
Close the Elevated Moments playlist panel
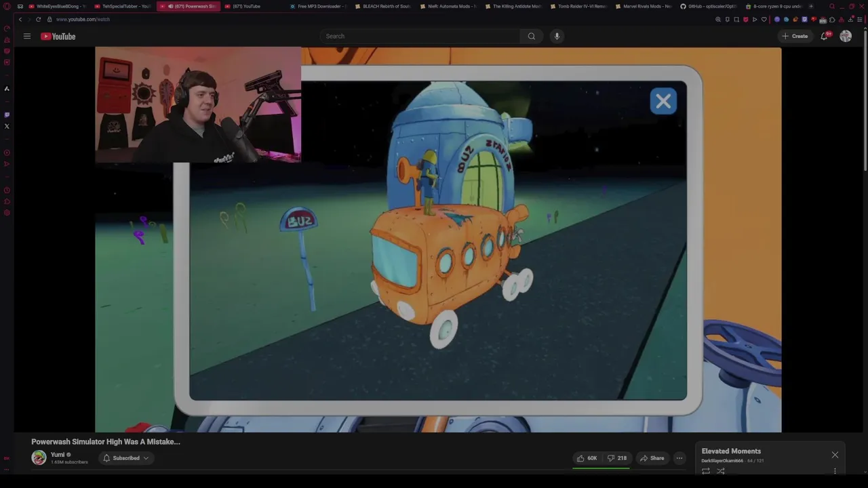(x=835, y=455)
